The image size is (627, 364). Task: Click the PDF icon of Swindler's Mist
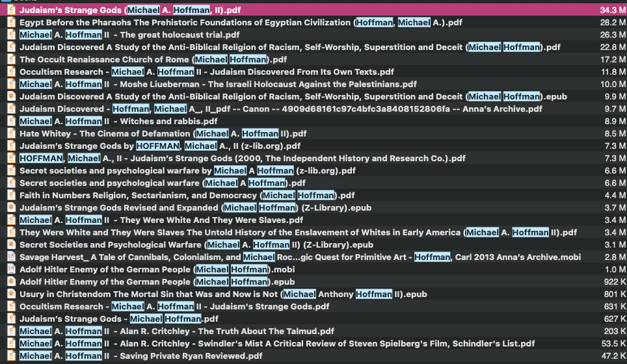[x=12, y=344]
